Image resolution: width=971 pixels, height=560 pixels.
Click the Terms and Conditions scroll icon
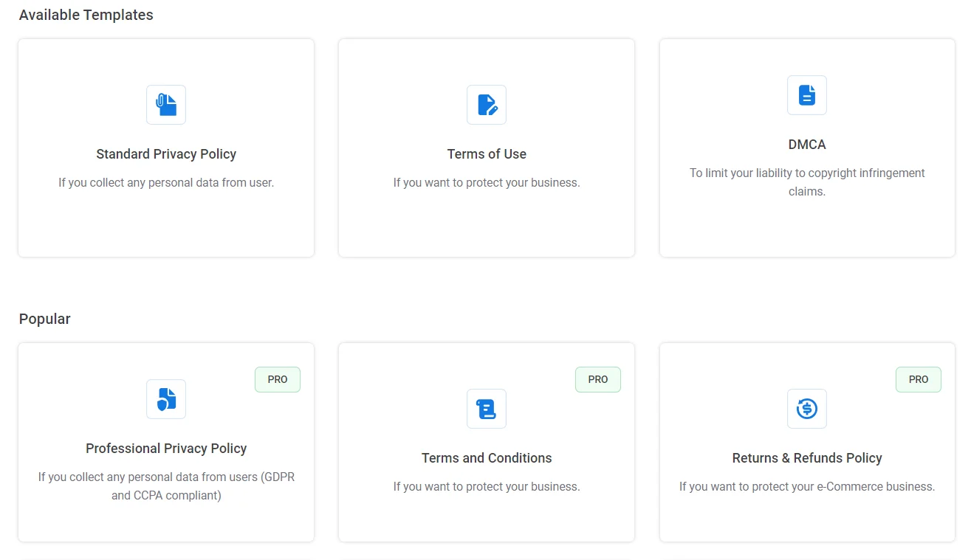486,408
